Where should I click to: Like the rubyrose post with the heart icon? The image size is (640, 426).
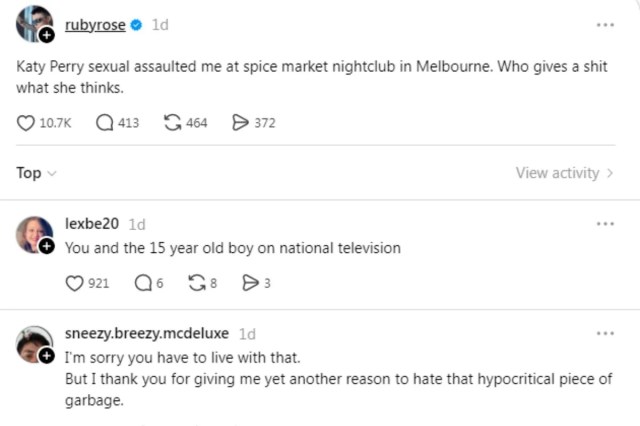[27, 123]
